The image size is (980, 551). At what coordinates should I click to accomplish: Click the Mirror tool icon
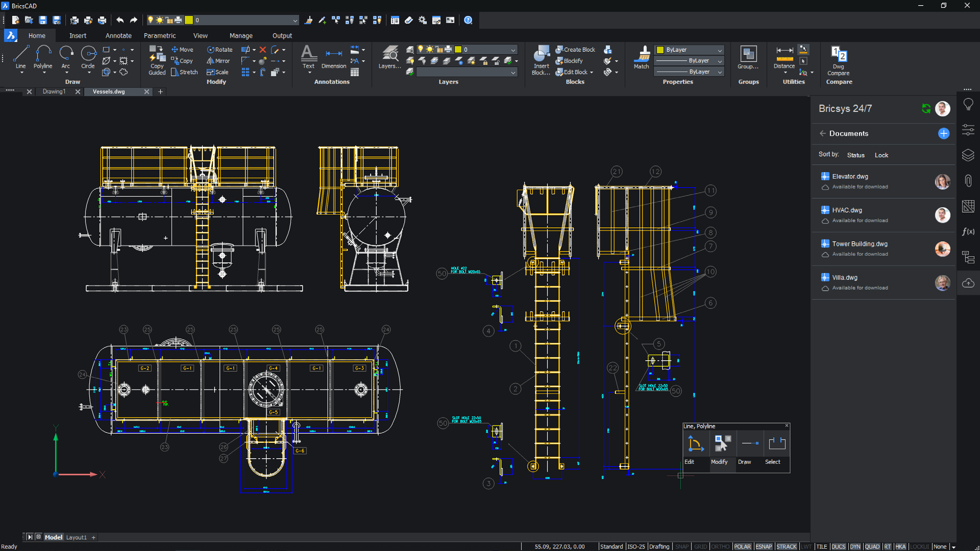coord(210,61)
